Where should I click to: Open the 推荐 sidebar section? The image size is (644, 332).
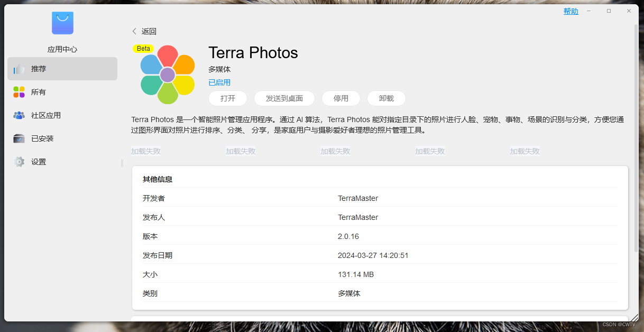click(x=62, y=69)
